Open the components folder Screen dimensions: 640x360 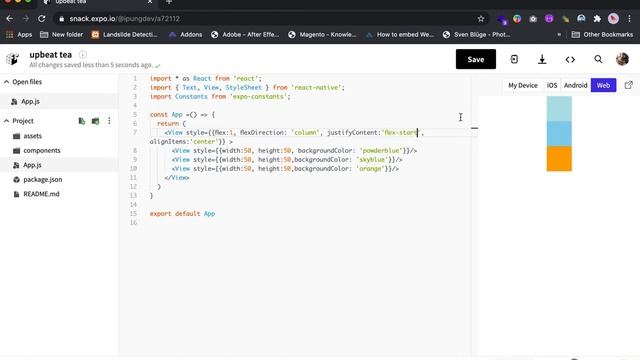(x=42, y=150)
